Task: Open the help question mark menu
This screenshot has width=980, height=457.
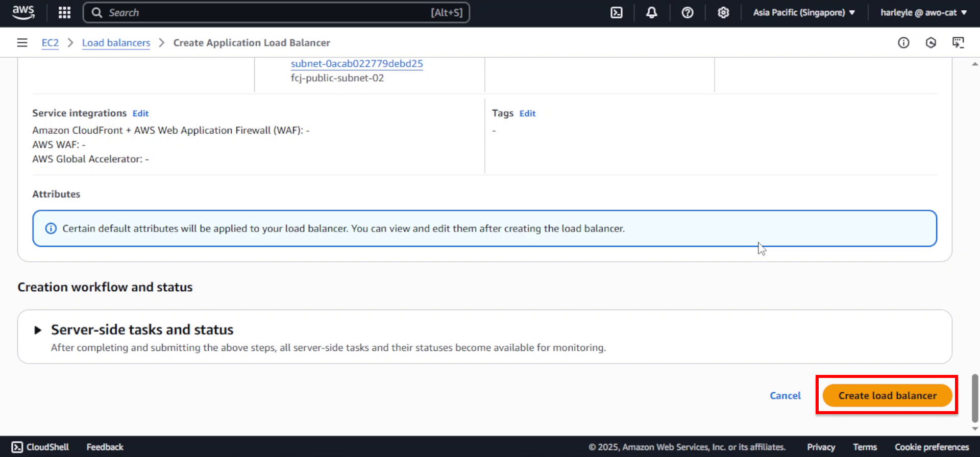Action: click(688, 12)
